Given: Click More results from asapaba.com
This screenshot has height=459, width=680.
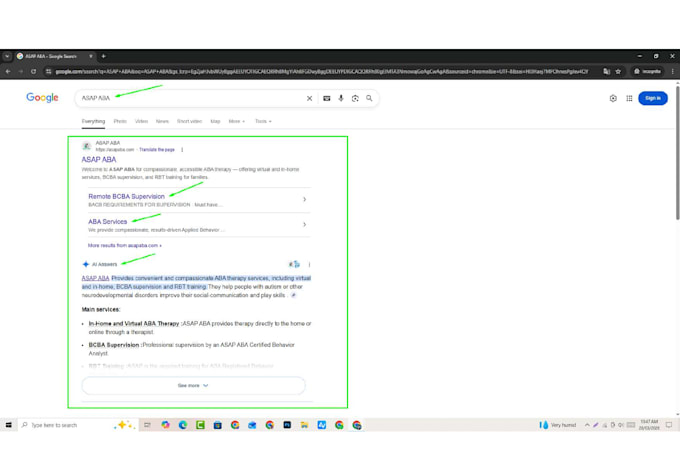Looking at the screenshot, I should coord(125,246).
